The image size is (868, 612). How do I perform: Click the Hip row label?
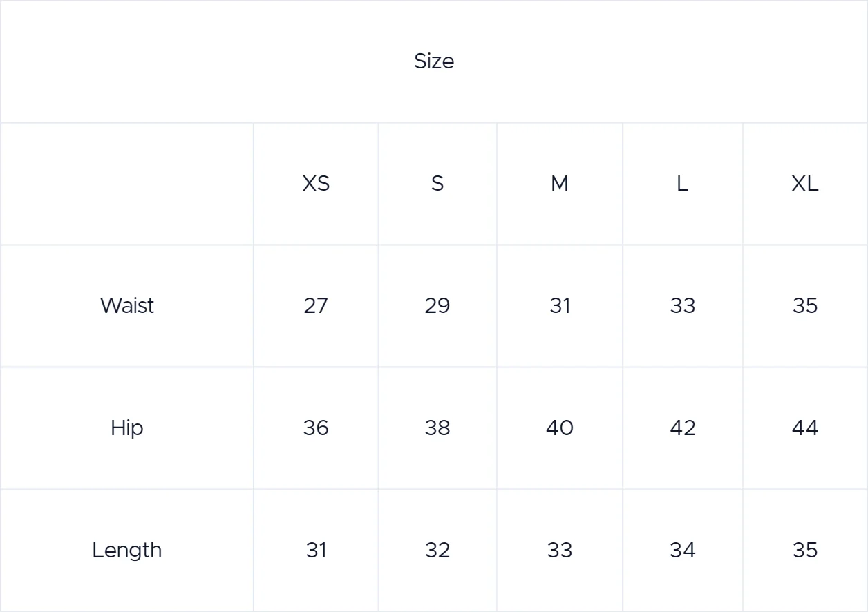coord(127,428)
